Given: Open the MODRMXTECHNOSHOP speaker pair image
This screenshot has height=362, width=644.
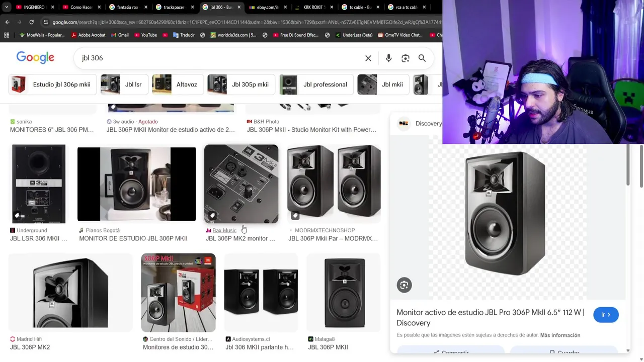Looking at the screenshot, I should pyautogui.click(x=334, y=182).
